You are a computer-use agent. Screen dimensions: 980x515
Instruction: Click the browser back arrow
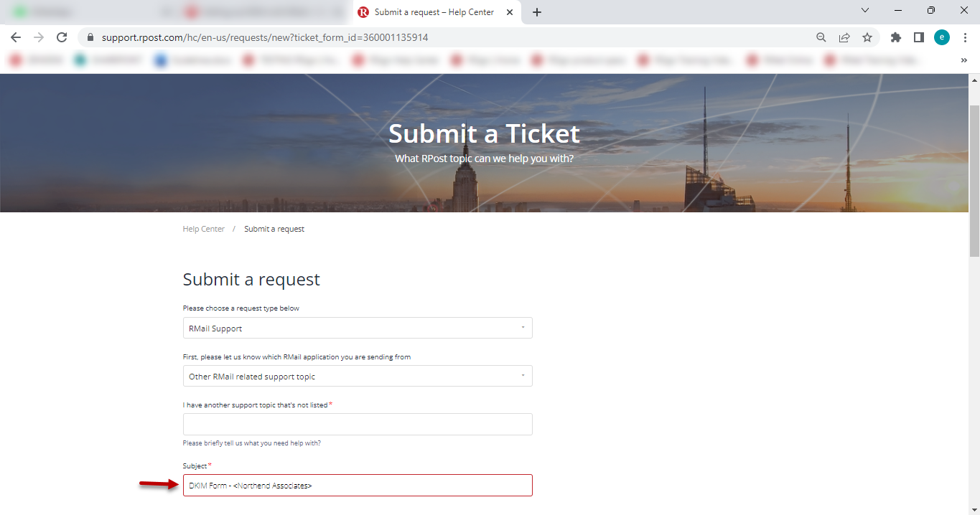tap(16, 37)
